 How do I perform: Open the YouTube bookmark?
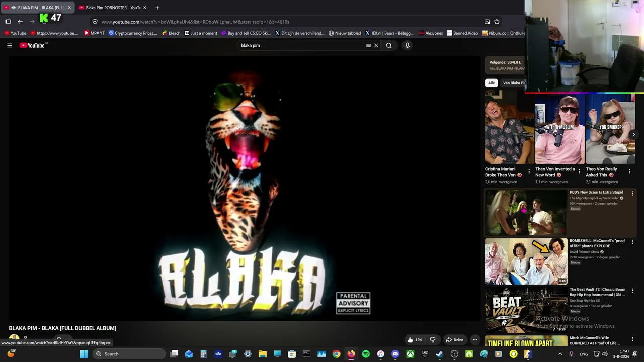pos(15,33)
